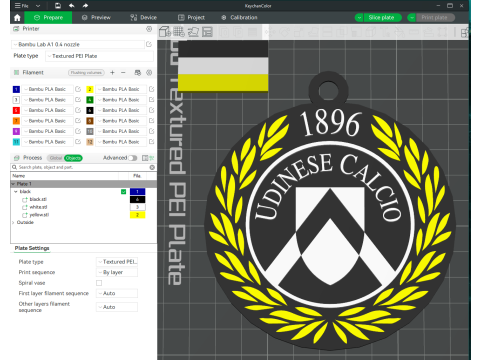Go to the Home page icon
Image resolution: width=480 pixels, height=360 pixels.
(17, 18)
